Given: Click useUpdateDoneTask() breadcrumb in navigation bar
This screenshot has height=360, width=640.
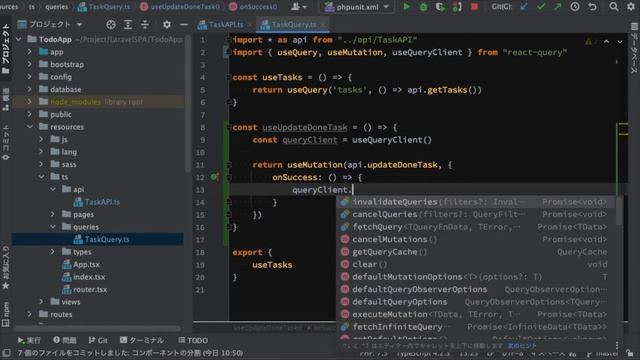Looking at the screenshot, I should [180, 7].
